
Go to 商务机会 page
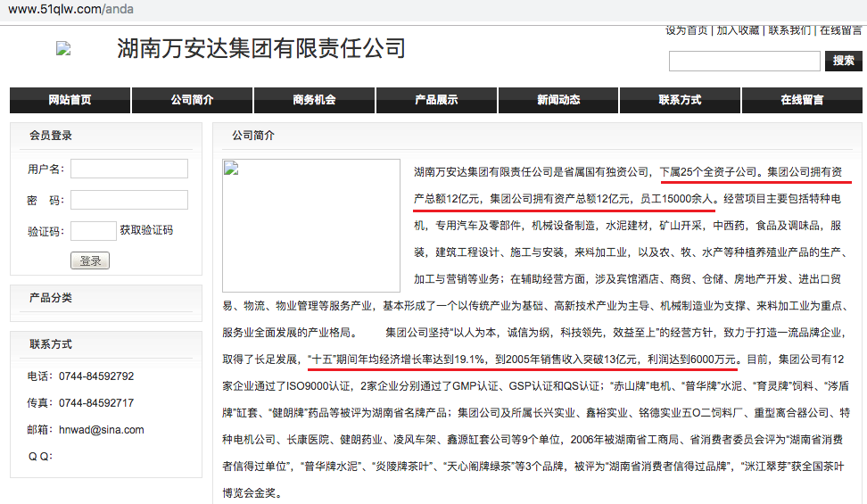(314, 100)
